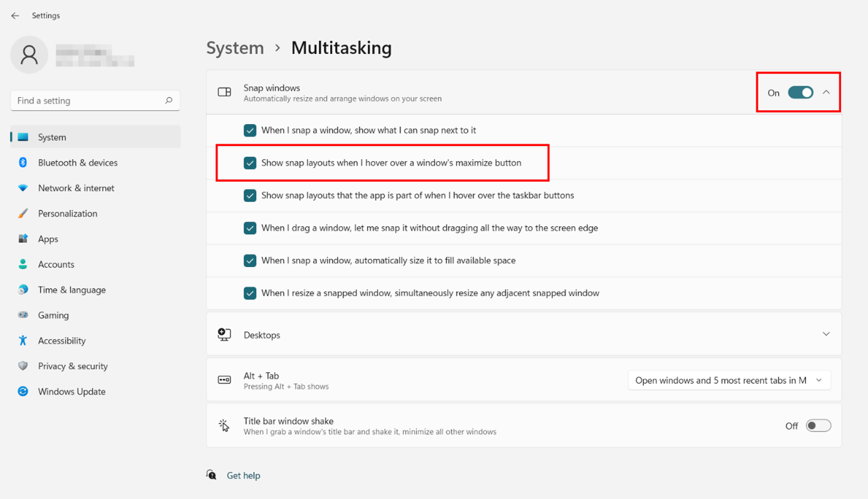Click the Privacy & security shield icon
Viewport: 868px width, 499px height.
(23, 365)
